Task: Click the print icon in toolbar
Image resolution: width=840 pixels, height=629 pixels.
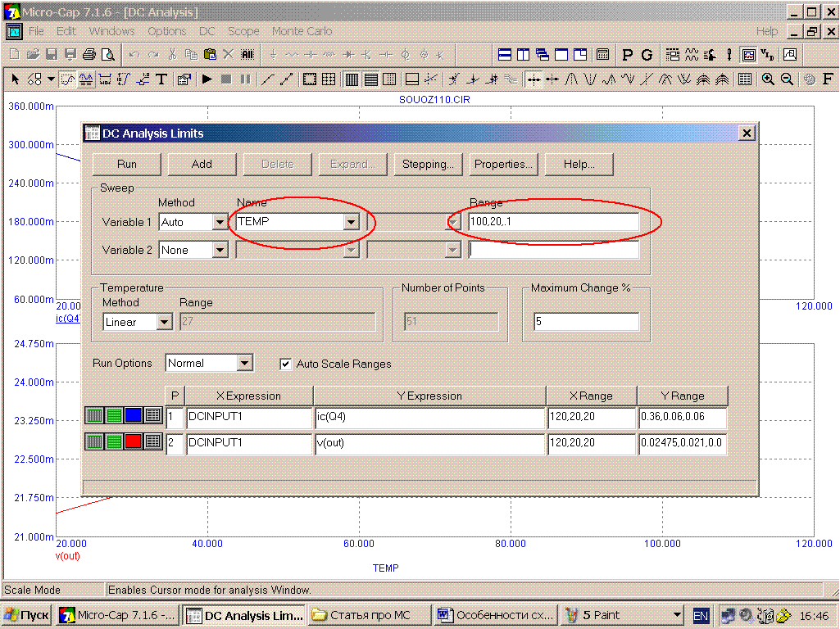Action: [x=89, y=55]
